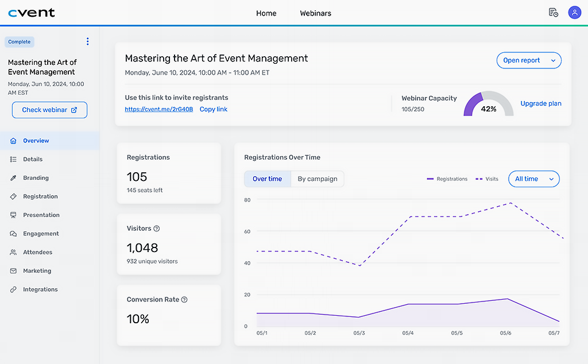The height and width of the screenshot is (364, 588).
Task: Click the Webinar Capacity 42% gauge
Action: pyautogui.click(x=488, y=103)
